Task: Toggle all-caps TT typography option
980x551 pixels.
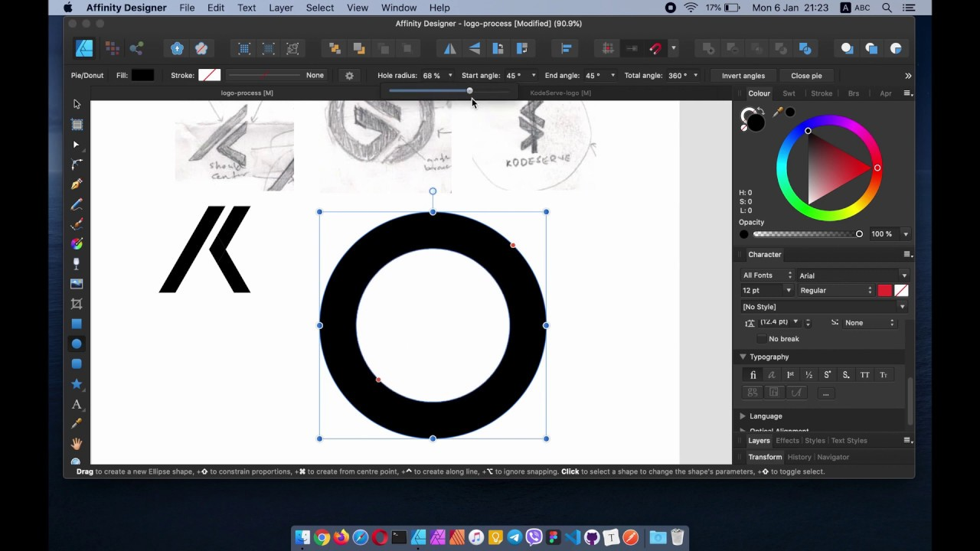Action: [864, 375]
